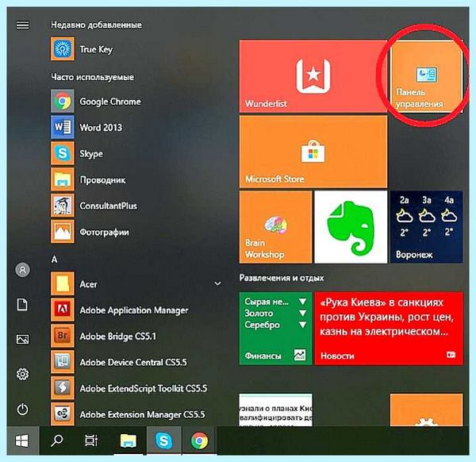Open Settings via the gear icon
476x462 pixels.
coord(23,374)
